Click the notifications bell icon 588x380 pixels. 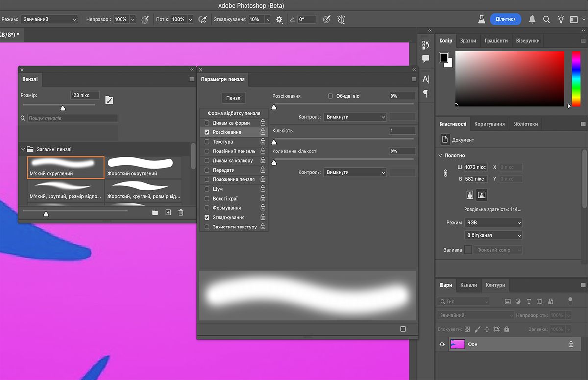[532, 19]
